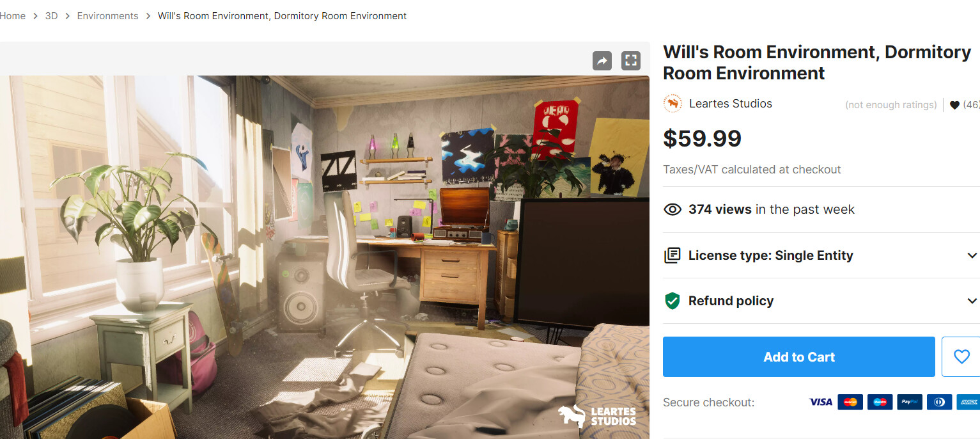The image size is (980, 439).
Task: Click the green Refund policy shield icon
Action: (x=672, y=301)
